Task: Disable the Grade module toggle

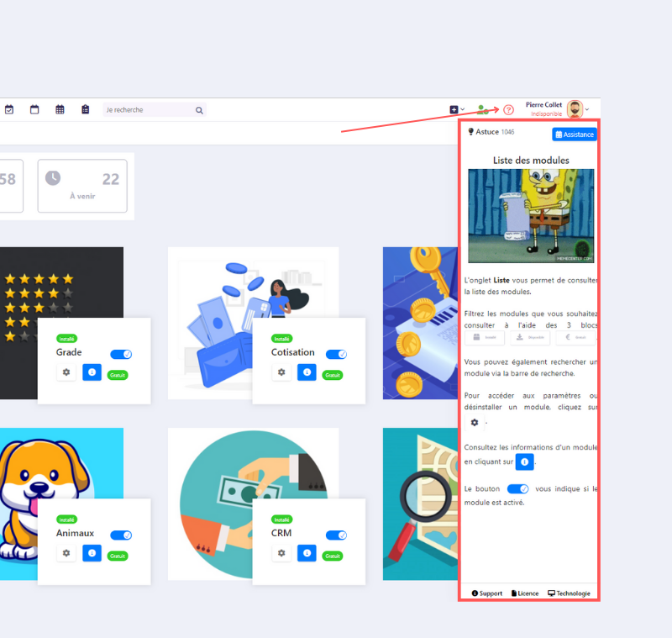Action: (x=121, y=354)
